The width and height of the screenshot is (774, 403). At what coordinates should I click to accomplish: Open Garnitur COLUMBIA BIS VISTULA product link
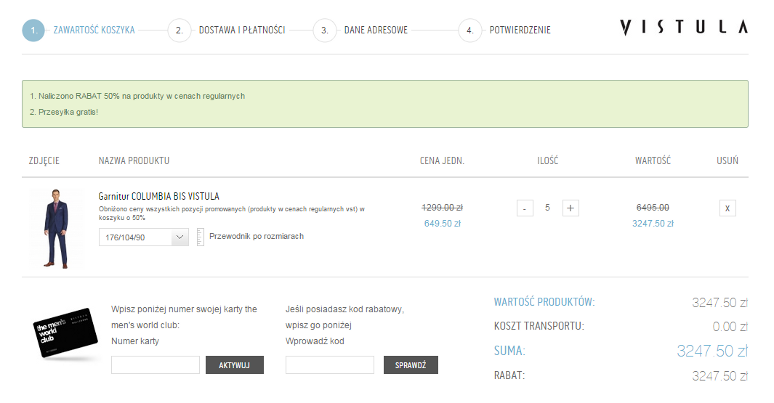click(x=159, y=196)
